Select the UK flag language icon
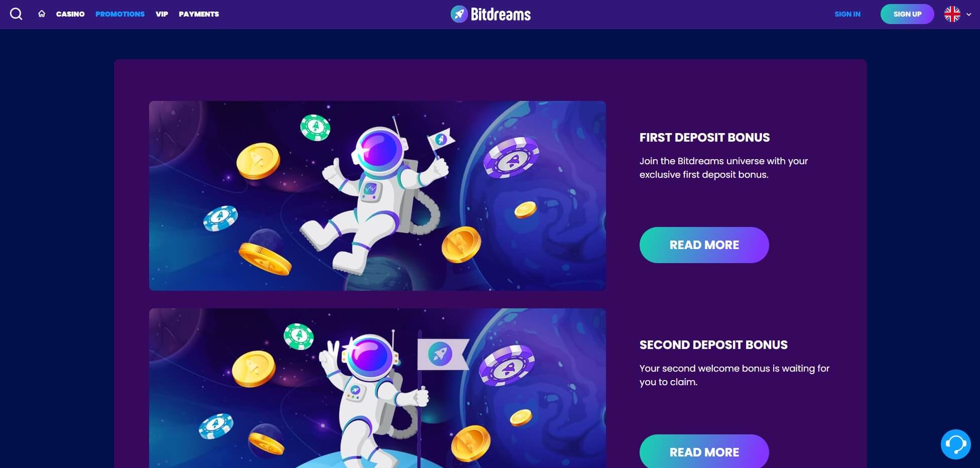 952,14
